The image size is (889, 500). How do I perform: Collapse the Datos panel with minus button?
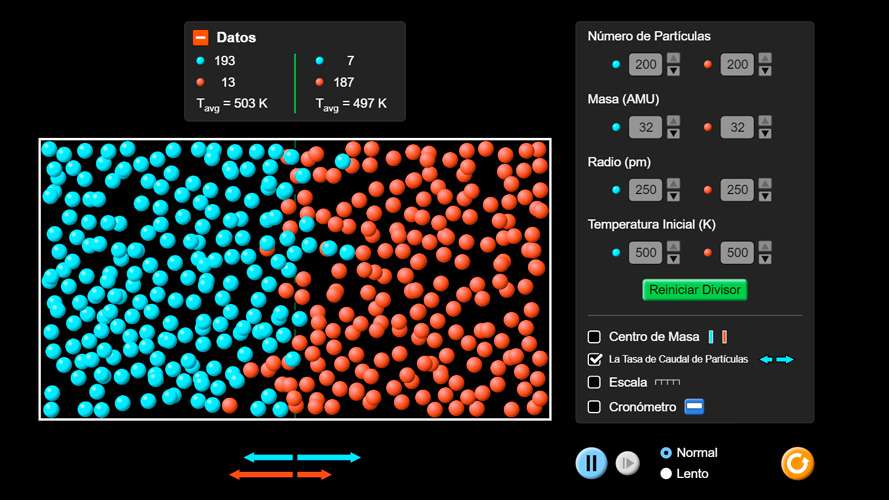pos(200,38)
